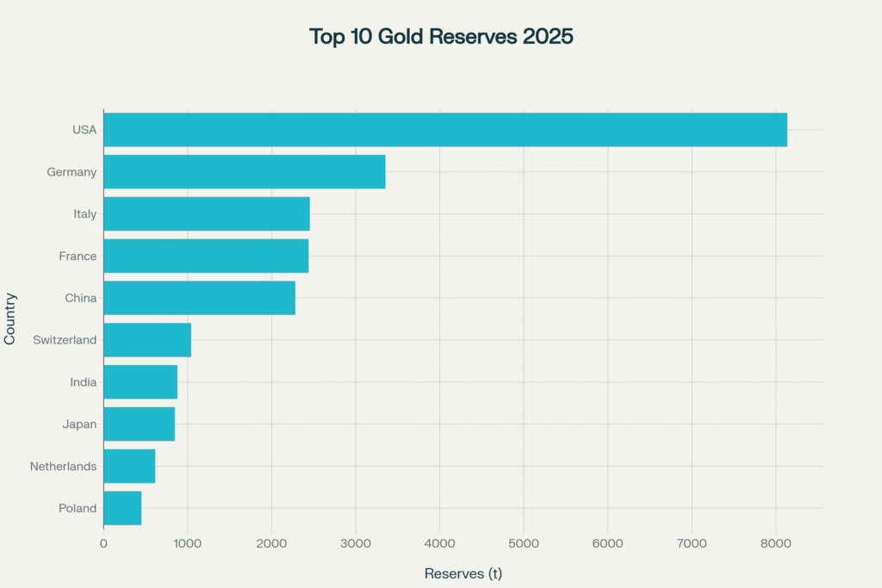This screenshot has width=882, height=588.
Task: Select the Switzerland bar
Action: [146, 340]
